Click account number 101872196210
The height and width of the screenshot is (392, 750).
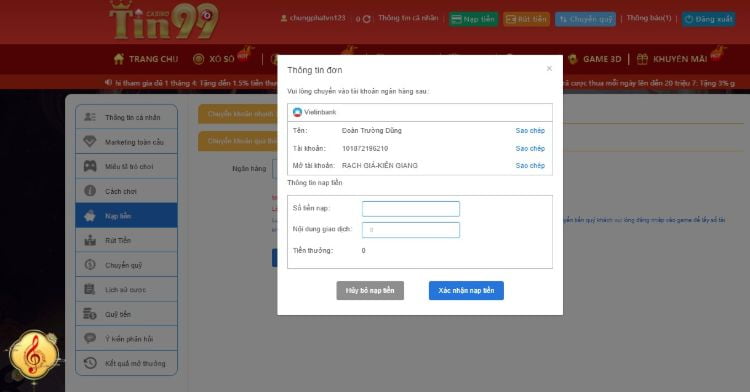[x=365, y=148]
